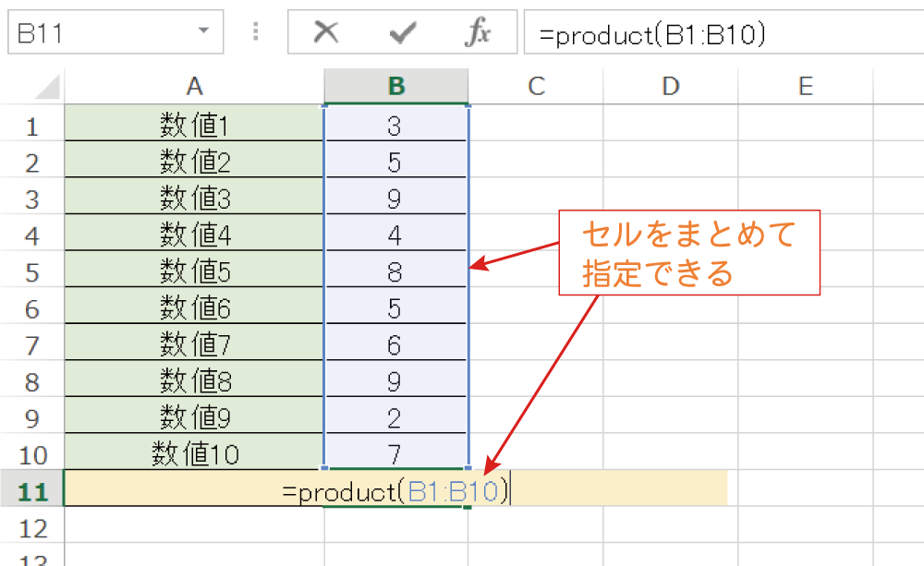
Task: Click cell B10 with value 7
Action: (x=395, y=453)
